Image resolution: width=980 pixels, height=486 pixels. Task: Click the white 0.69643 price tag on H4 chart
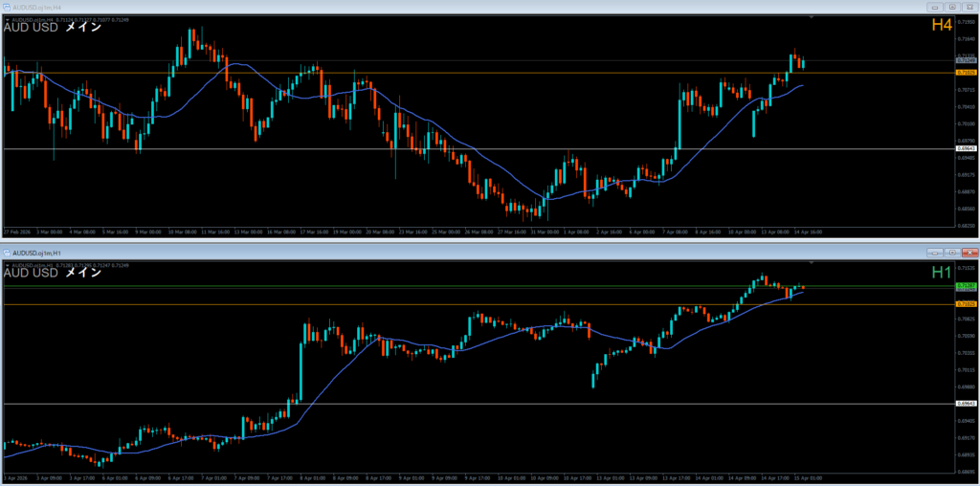966,148
